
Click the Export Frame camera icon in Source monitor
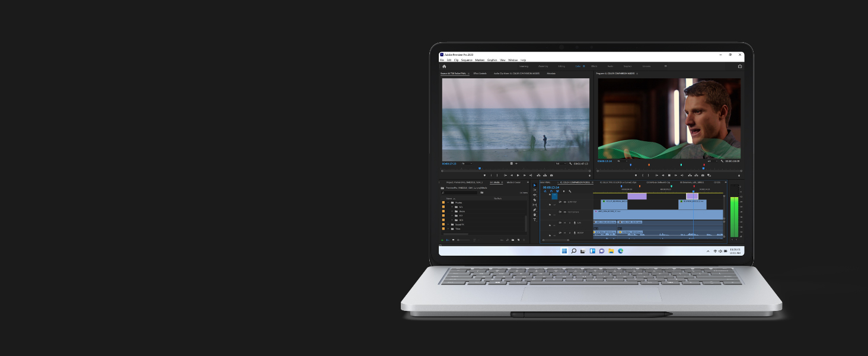(551, 175)
